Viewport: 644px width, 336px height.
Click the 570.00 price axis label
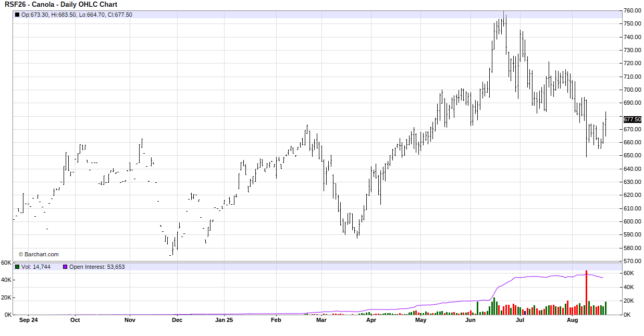[632, 261]
